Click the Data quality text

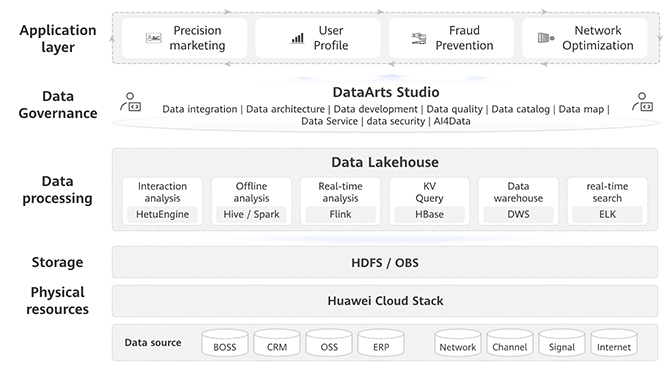[455, 109]
